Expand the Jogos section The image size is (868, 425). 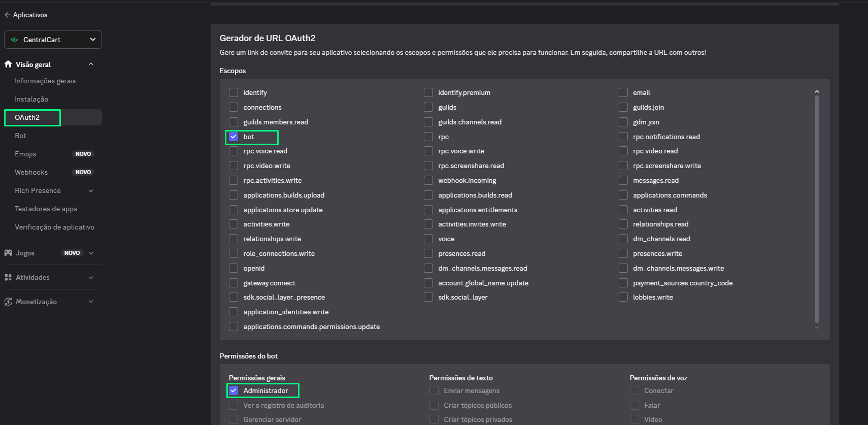point(91,253)
